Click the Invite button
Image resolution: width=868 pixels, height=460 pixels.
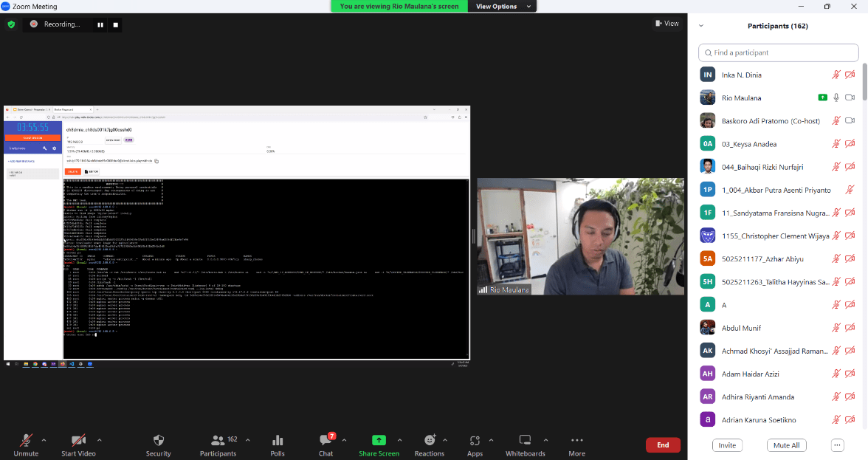tap(727, 445)
